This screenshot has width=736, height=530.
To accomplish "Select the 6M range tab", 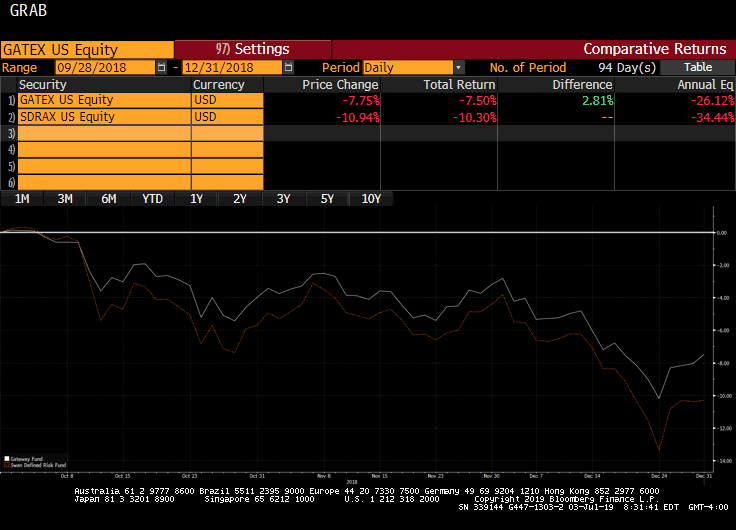I will pyautogui.click(x=108, y=199).
